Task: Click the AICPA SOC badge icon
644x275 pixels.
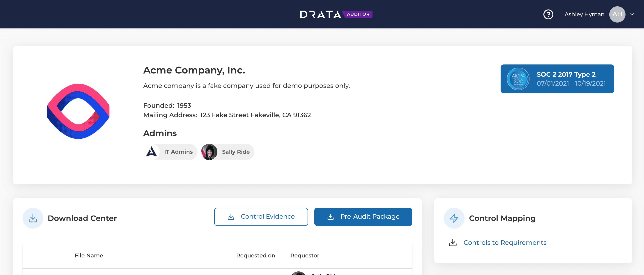Action: (x=518, y=79)
